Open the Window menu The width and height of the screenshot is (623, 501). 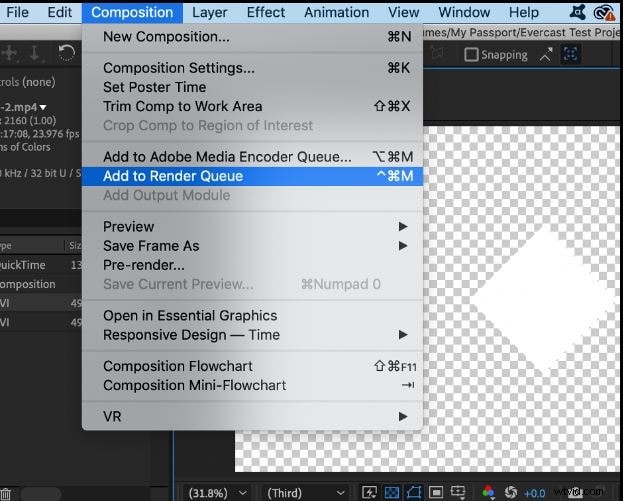coord(464,12)
